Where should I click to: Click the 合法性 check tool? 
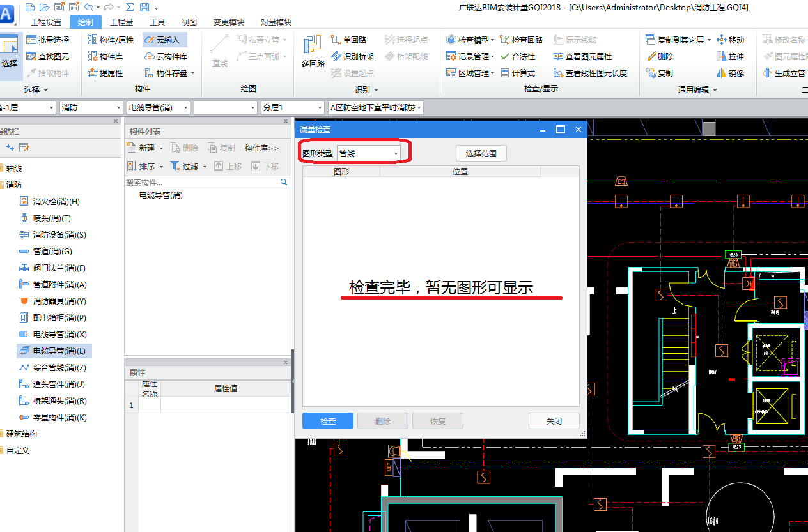tap(518, 56)
